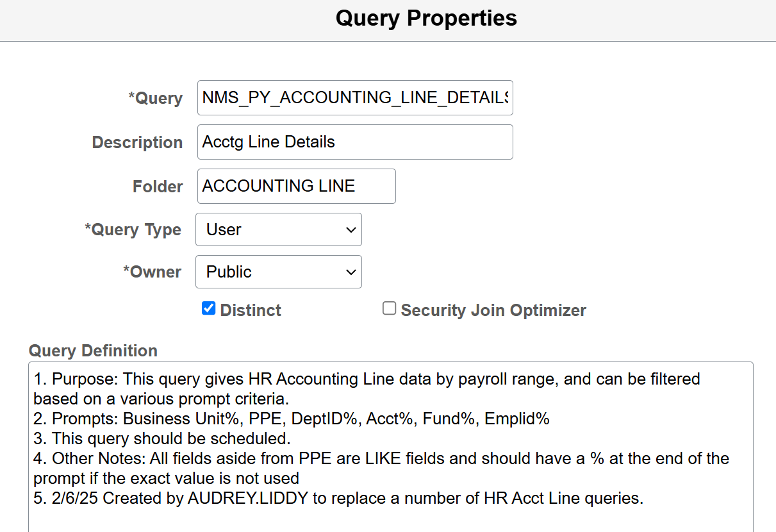Screen dimensions: 776x532
Task: Click the Query Properties heading
Action: (426, 18)
